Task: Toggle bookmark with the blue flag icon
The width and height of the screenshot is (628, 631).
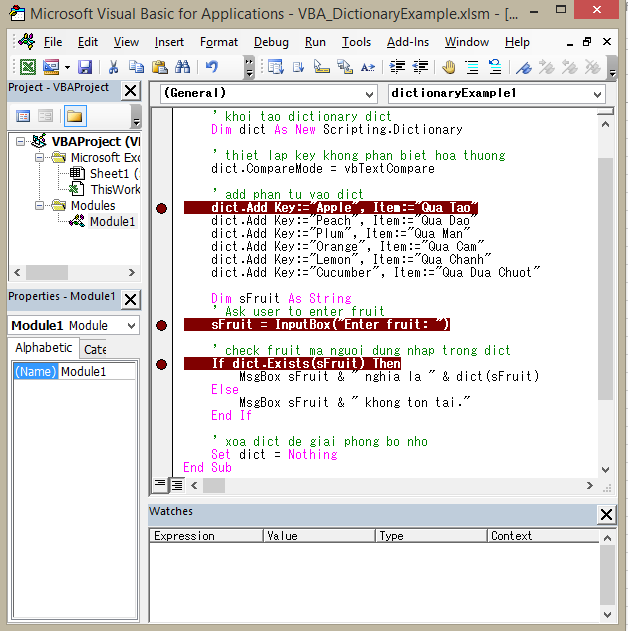Action: [x=524, y=67]
